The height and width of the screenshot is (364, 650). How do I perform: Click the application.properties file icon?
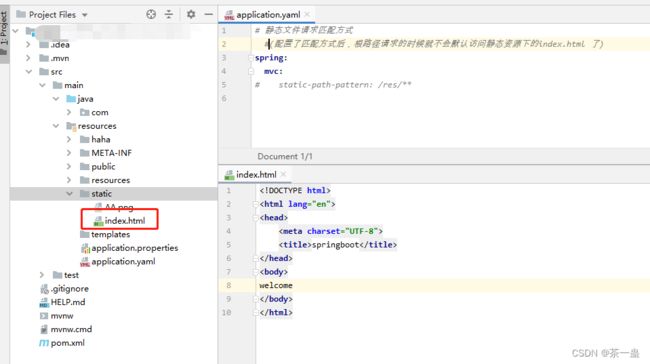tap(85, 248)
